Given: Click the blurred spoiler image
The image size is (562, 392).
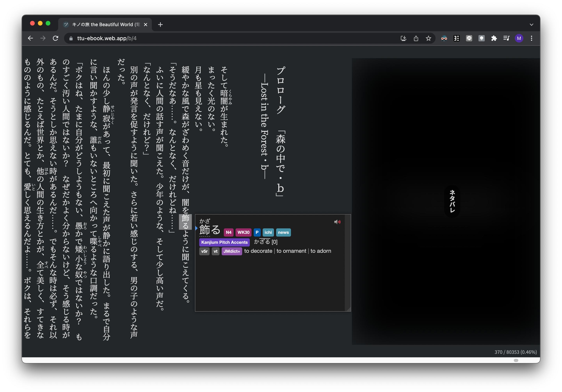Looking at the screenshot, I should coord(446,201).
